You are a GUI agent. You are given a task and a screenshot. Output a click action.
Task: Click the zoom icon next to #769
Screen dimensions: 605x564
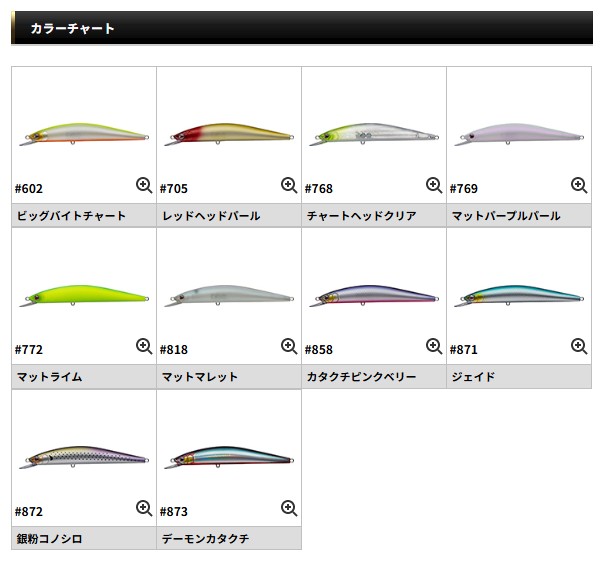coord(579,185)
